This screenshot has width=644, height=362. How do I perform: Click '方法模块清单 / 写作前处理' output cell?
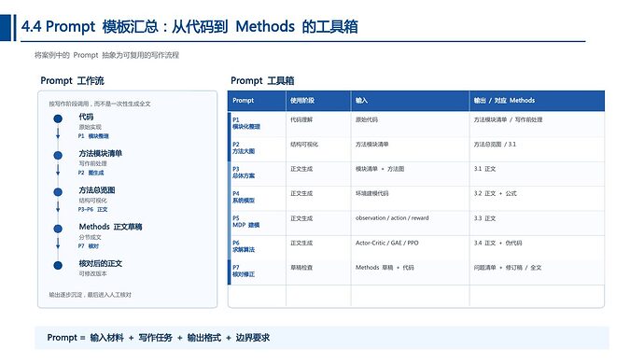click(x=508, y=119)
